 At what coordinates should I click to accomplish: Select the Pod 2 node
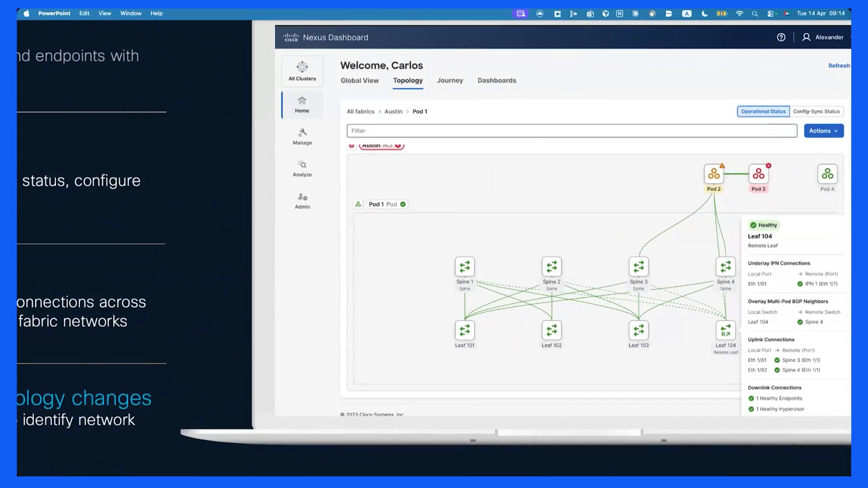pyautogui.click(x=714, y=174)
